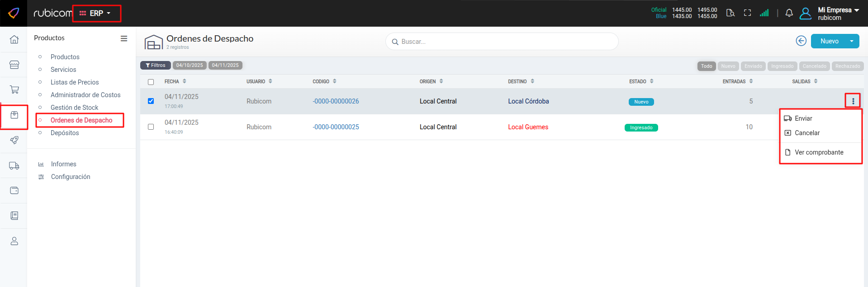Click the notifications bell icon

tap(789, 13)
